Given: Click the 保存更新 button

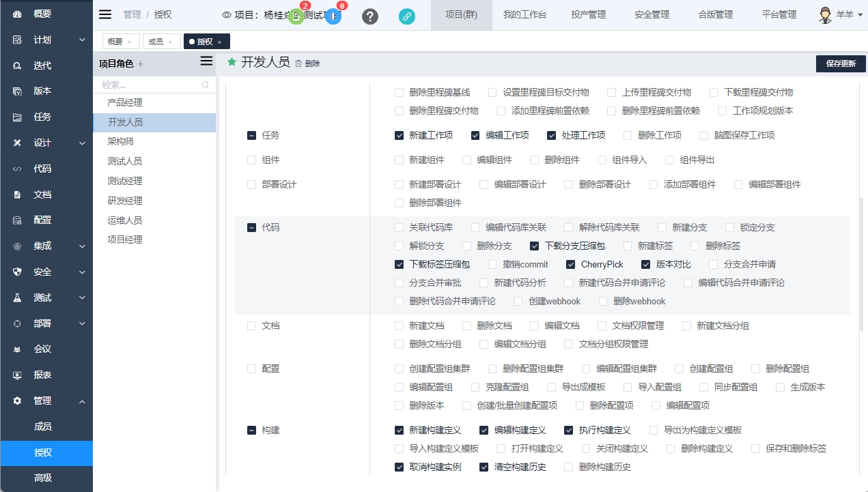Looking at the screenshot, I should [x=840, y=63].
